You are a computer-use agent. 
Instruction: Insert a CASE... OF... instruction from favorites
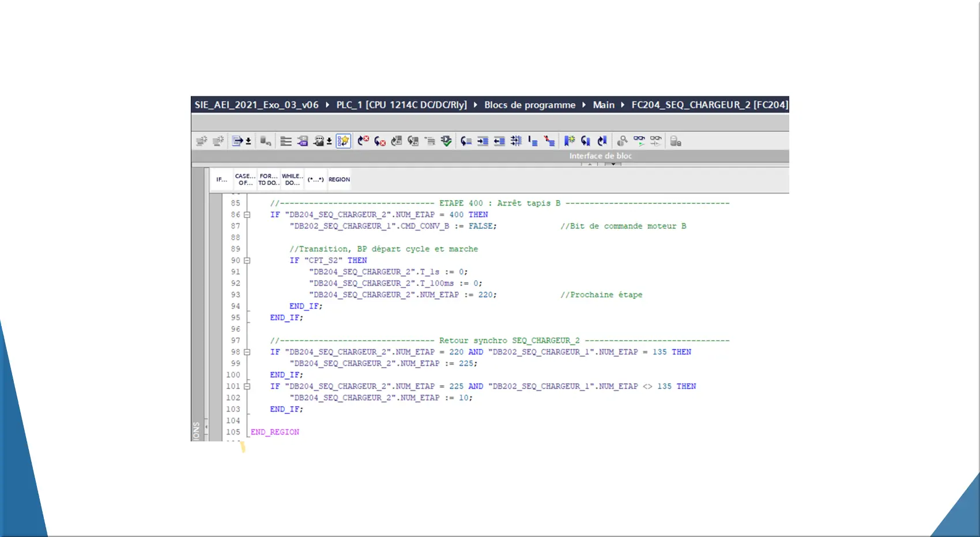click(x=245, y=180)
